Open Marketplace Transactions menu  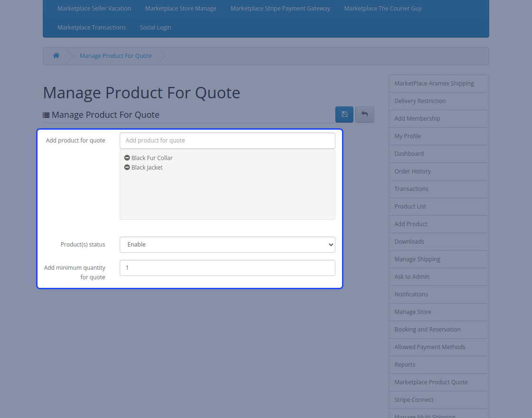[91, 27]
